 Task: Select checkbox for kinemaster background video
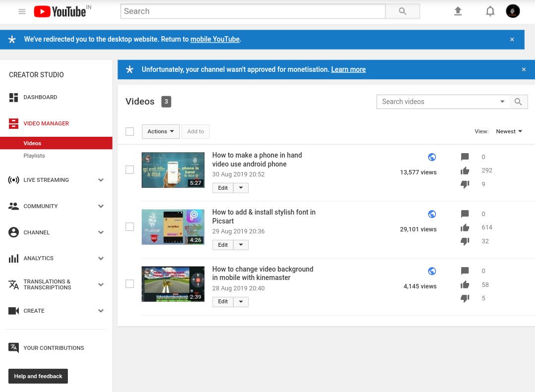click(x=130, y=284)
